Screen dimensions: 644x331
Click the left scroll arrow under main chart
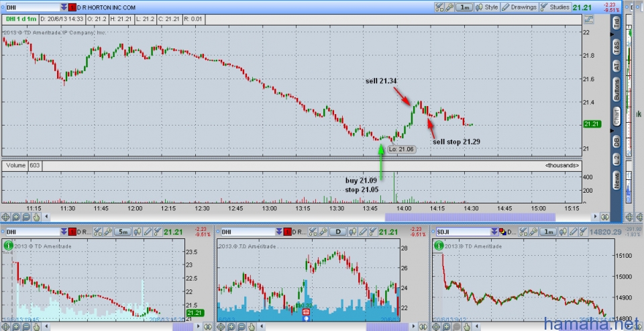pos(46,217)
